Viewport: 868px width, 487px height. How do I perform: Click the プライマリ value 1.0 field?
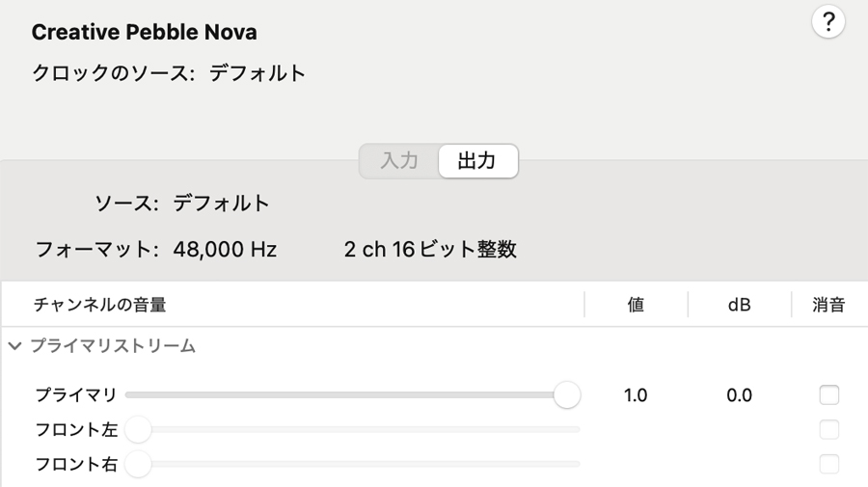(x=636, y=395)
